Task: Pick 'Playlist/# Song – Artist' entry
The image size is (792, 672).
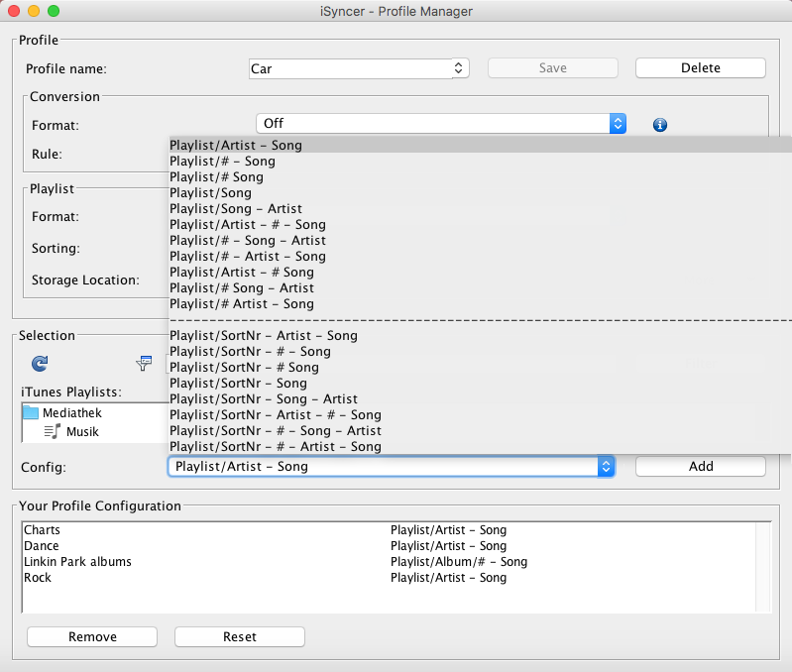Action: tap(480, 287)
